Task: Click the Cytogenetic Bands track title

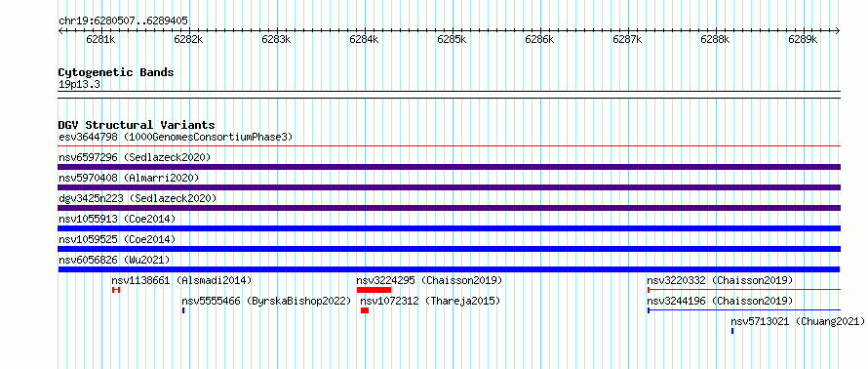Action: tap(116, 72)
